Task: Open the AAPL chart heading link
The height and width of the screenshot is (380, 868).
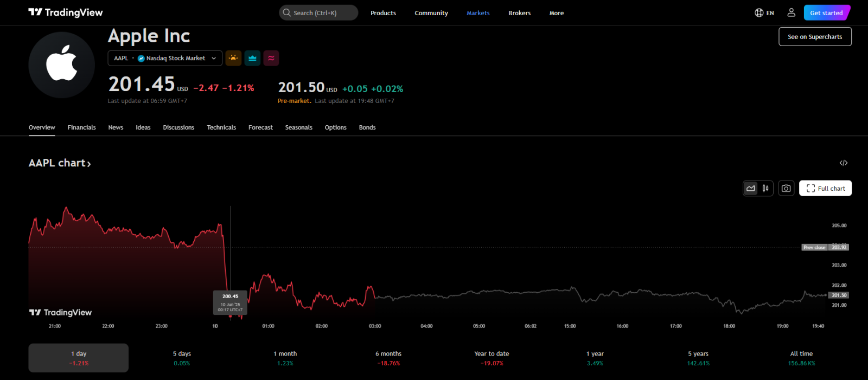Action: pos(60,163)
